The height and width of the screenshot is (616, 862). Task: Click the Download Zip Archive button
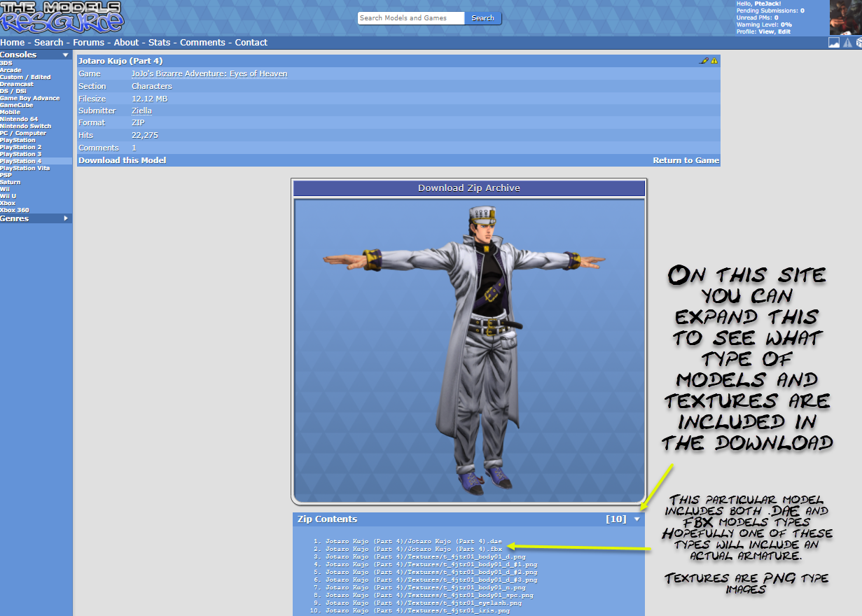[469, 188]
